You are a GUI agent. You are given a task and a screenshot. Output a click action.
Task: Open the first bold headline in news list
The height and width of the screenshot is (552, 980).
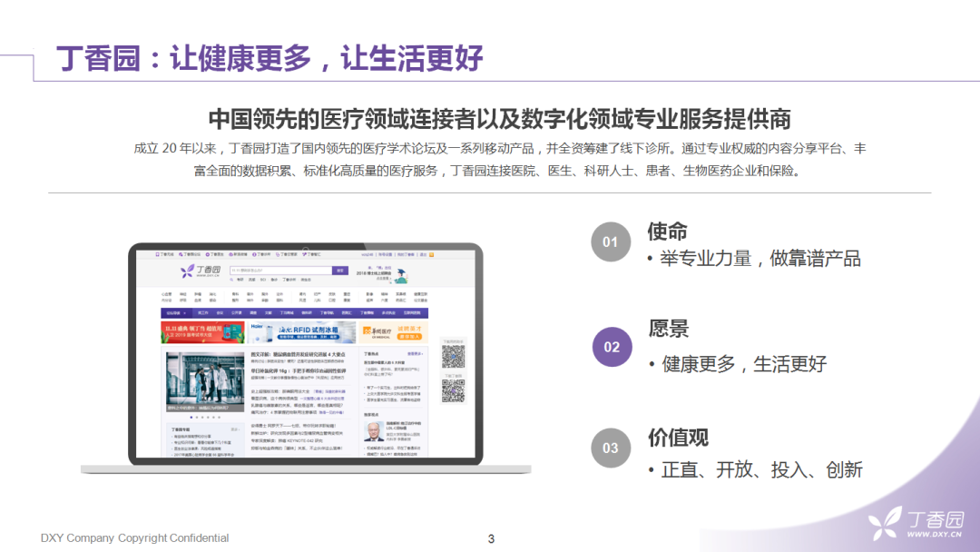point(299,354)
